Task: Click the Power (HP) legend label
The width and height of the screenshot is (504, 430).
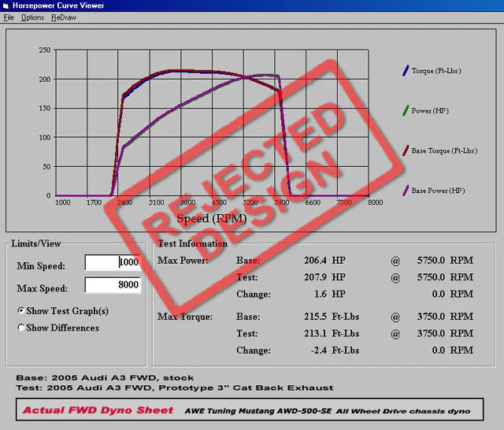Action: point(430,111)
